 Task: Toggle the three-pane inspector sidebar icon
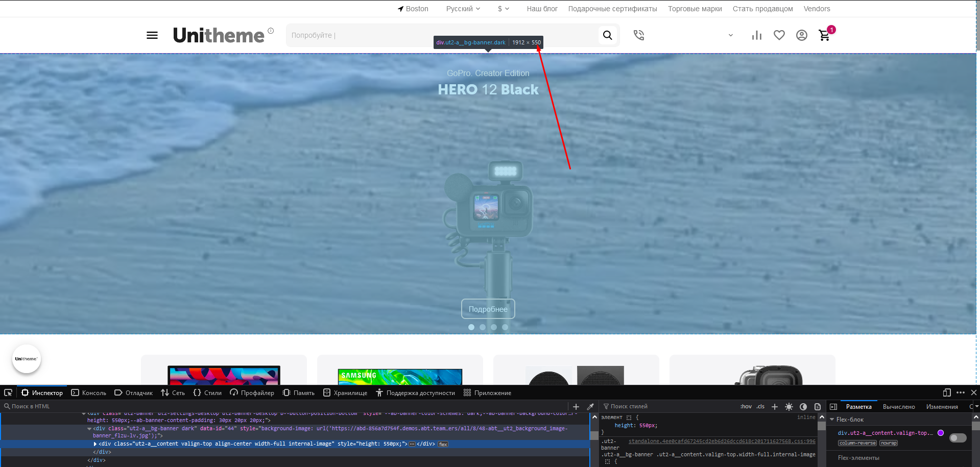(833, 407)
